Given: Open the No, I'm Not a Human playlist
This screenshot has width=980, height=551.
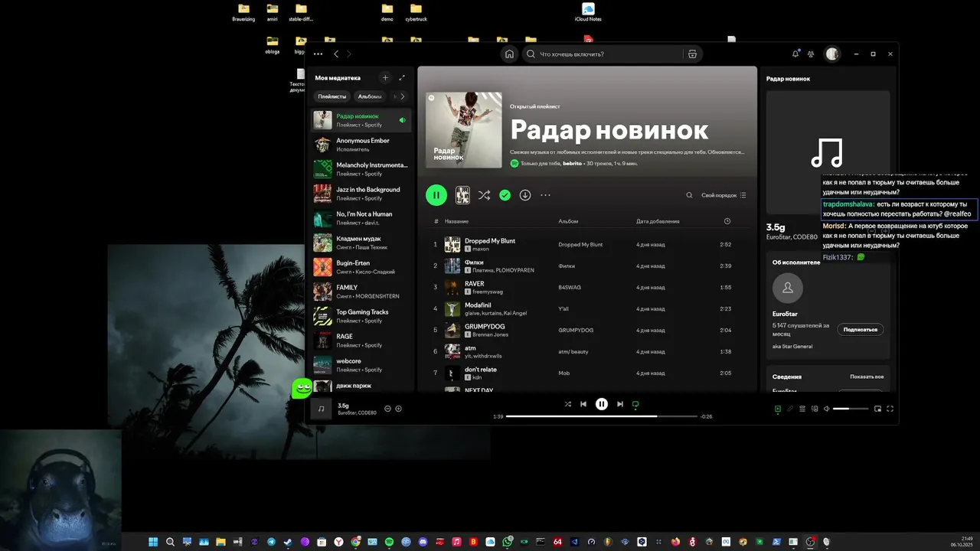Looking at the screenshot, I should click(361, 218).
